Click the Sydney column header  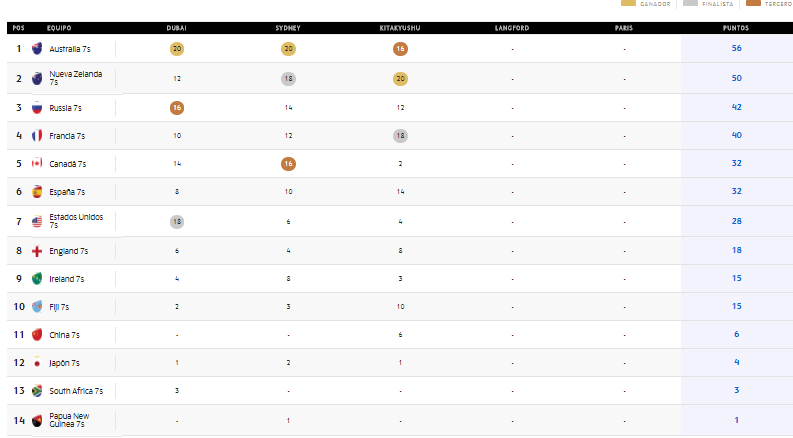point(287,28)
